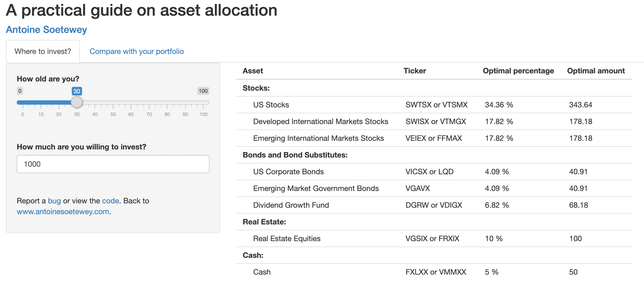The image size is (644, 287).
Task: Open the bug report link
Action: click(x=54, y=201)
